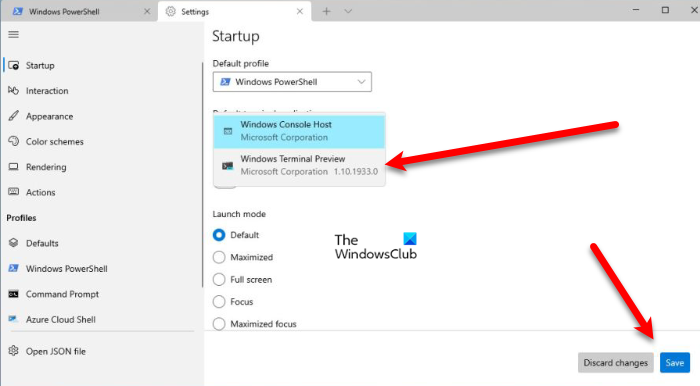The image size is (700, 386).
Task: Click the Azure Cloud Shell profile icon
Action: click(x=13, y=319)
